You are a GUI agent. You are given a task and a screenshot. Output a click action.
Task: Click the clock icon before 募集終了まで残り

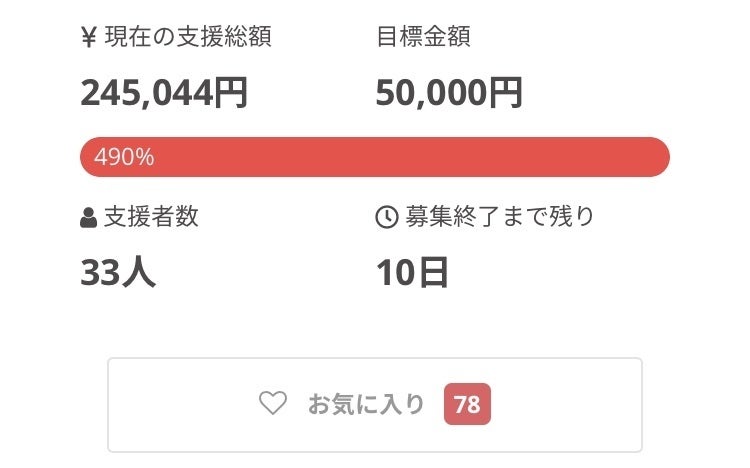click(386, 218)
